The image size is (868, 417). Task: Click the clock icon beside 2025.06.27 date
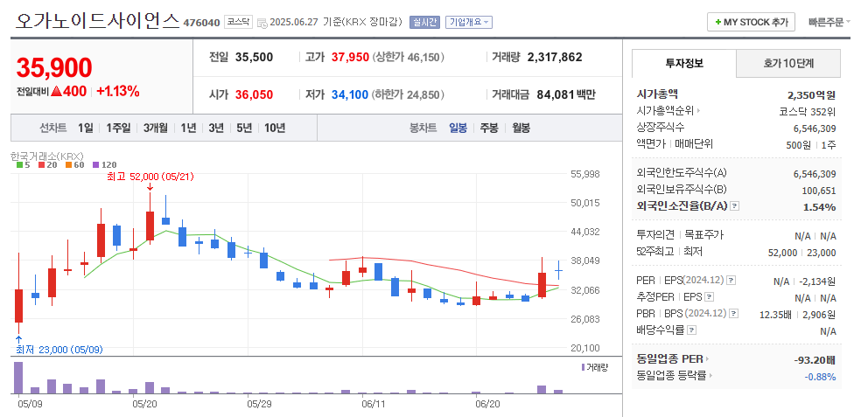tap(262, 23)
